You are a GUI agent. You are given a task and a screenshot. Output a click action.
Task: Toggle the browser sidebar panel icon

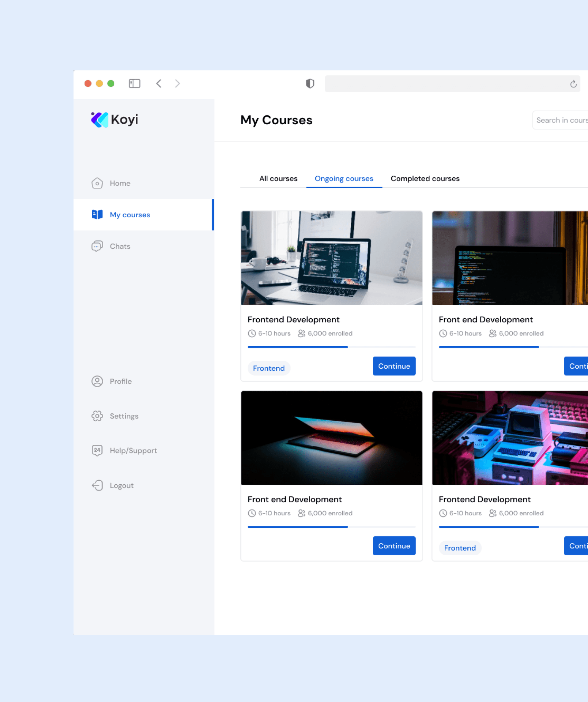[x=134, y=84]
